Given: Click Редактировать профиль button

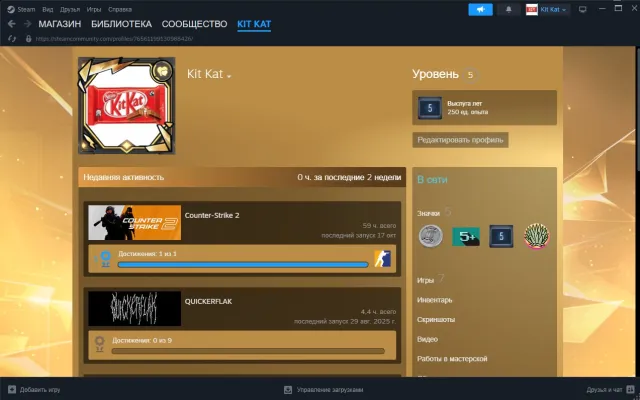Looking at the screenshot, I should click(460, 140).
